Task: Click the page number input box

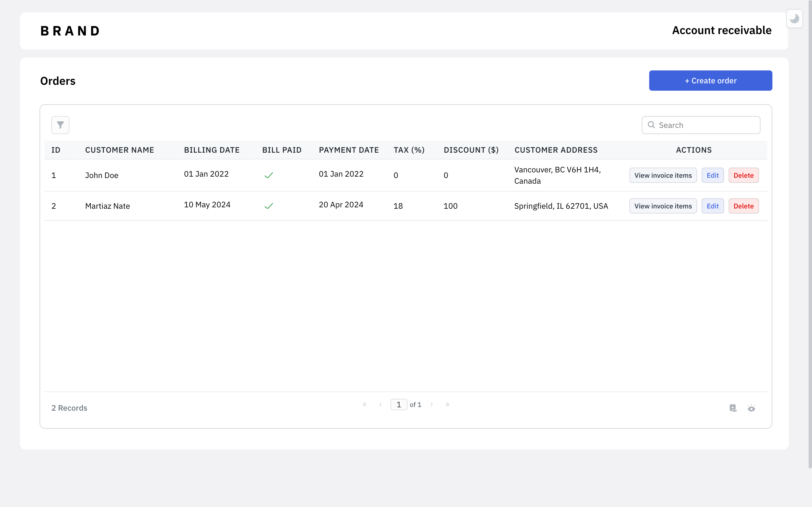Action: click(x=399, y=404)
